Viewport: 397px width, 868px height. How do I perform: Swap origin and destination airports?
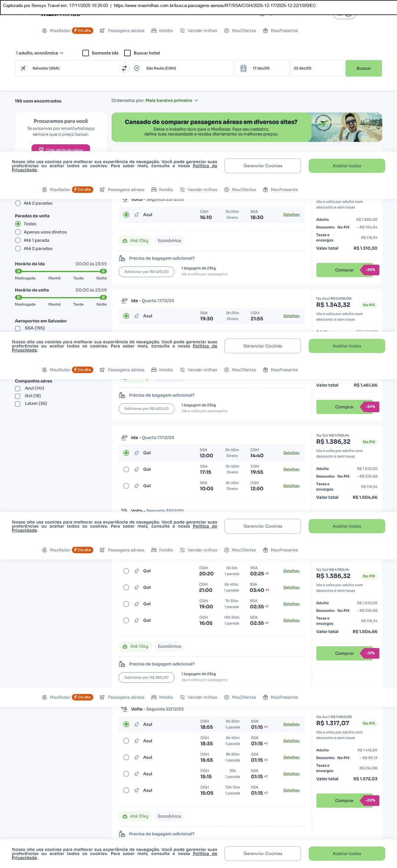(x=124, y=68)
